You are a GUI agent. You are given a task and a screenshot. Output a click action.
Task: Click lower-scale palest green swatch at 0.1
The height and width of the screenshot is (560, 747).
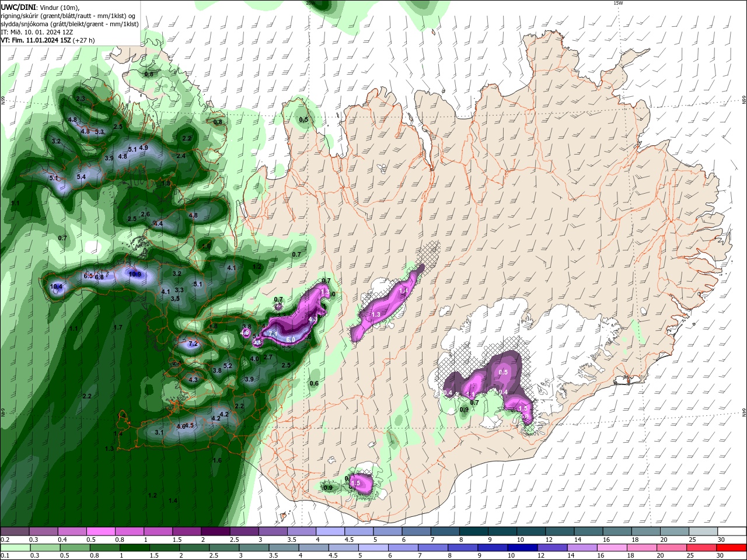(x=15, y=548)
